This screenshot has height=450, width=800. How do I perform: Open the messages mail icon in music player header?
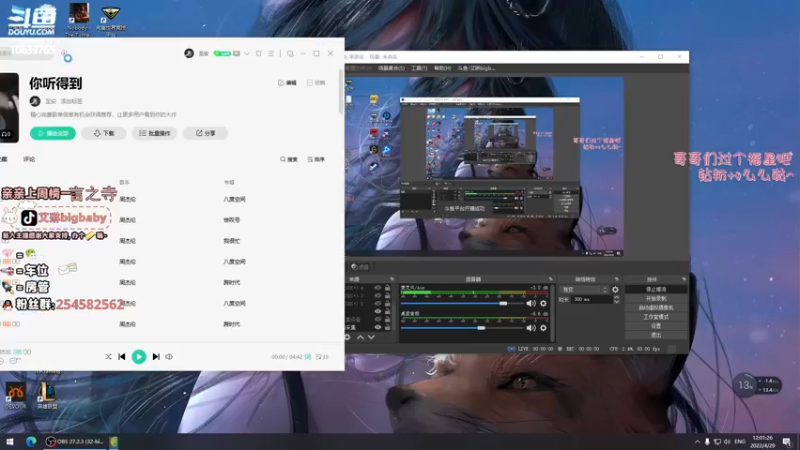pyautogui.click(x=237, y=54)
